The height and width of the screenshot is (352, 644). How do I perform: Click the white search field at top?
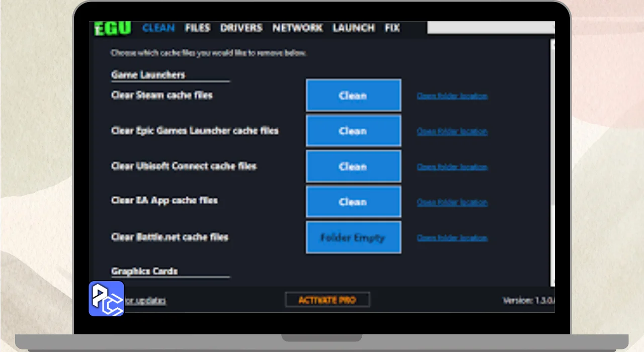pos(491,28)
